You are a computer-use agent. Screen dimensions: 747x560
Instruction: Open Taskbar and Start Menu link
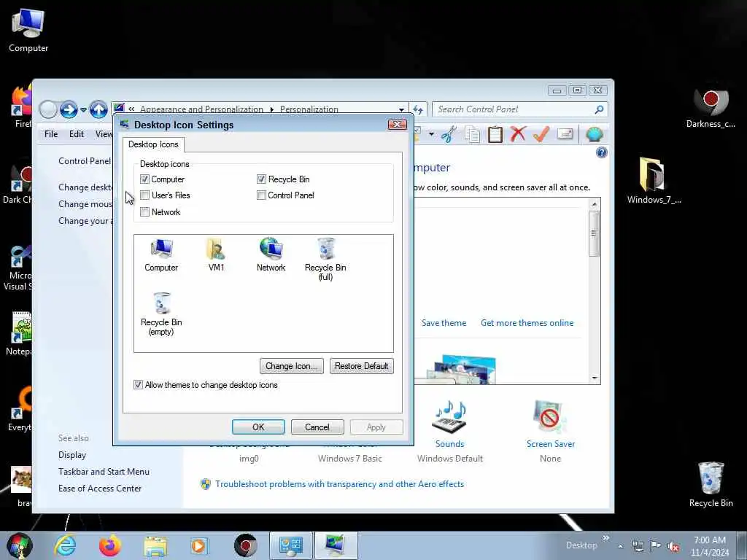(104, 472)
